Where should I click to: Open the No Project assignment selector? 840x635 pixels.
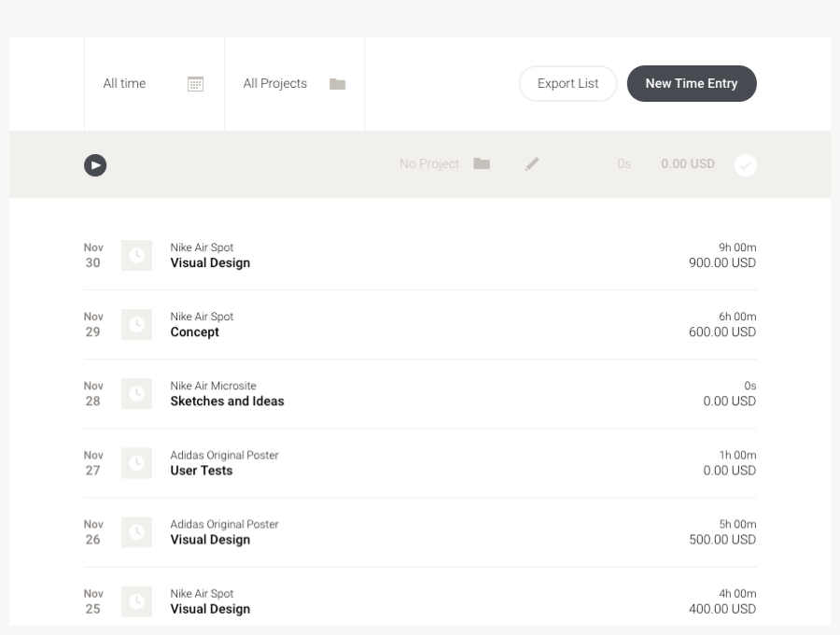click(x=428, y=163)
